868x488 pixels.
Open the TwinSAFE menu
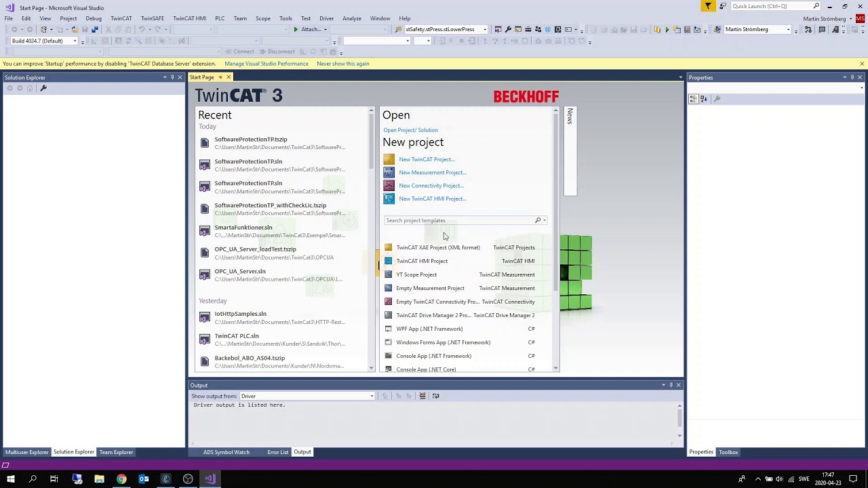152,18
